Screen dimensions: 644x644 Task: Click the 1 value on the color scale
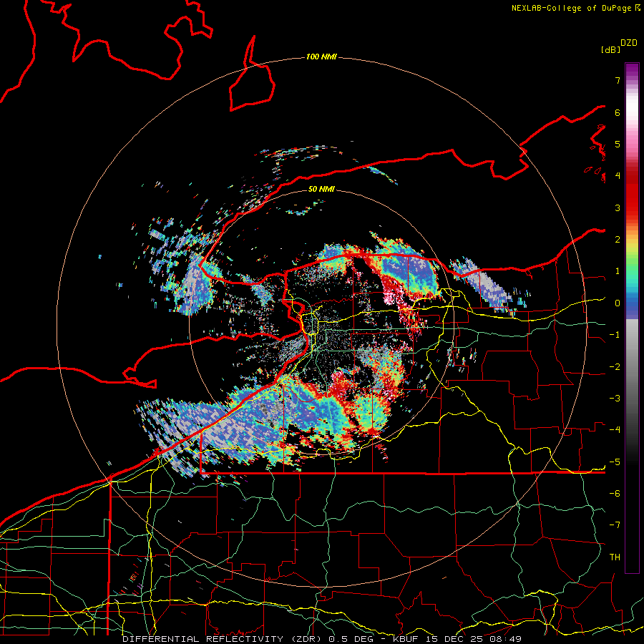click(x=618, y=271)
